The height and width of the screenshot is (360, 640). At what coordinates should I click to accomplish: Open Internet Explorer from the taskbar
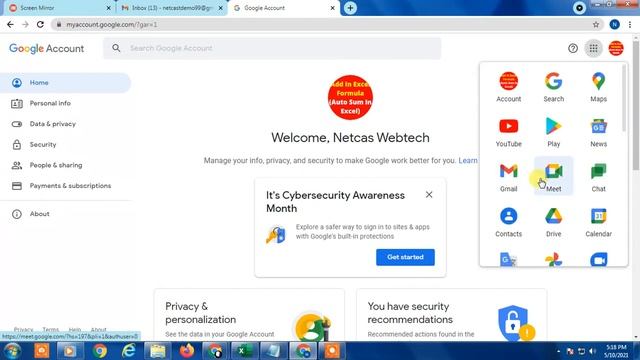tap(129, 351)
